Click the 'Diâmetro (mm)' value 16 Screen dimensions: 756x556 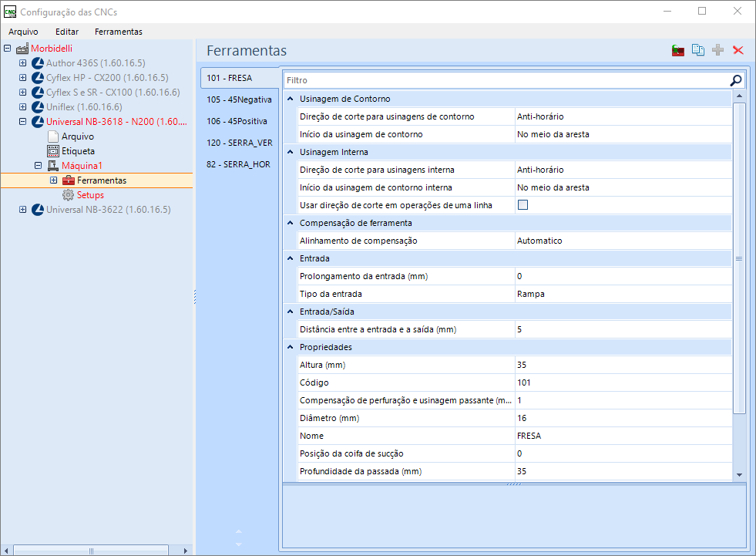(623, 418)
